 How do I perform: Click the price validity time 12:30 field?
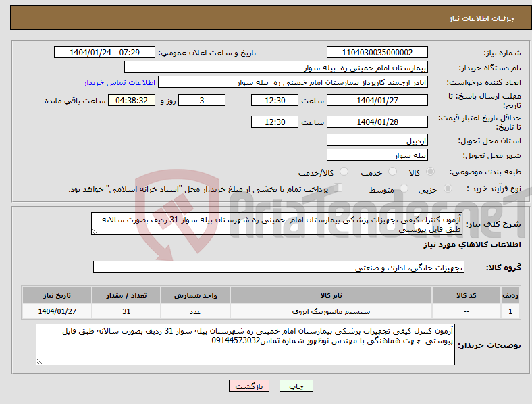275,122
